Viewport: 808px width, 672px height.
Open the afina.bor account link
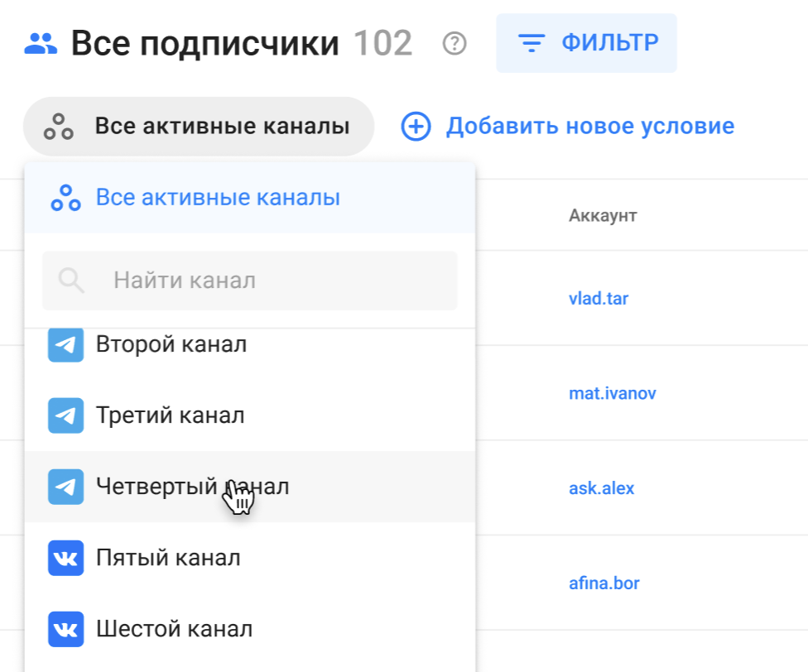pyautogui.click(x=604, y=583)
